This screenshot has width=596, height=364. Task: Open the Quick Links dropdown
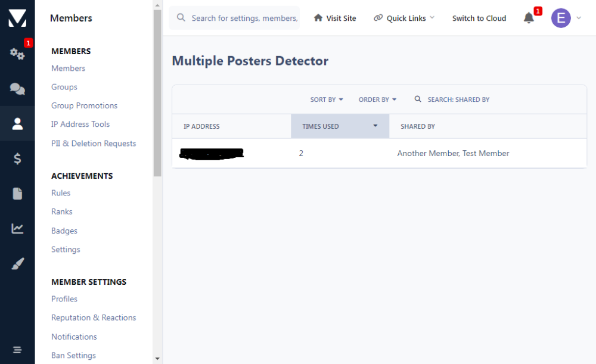pyautogui.click(x=405, y=18)
